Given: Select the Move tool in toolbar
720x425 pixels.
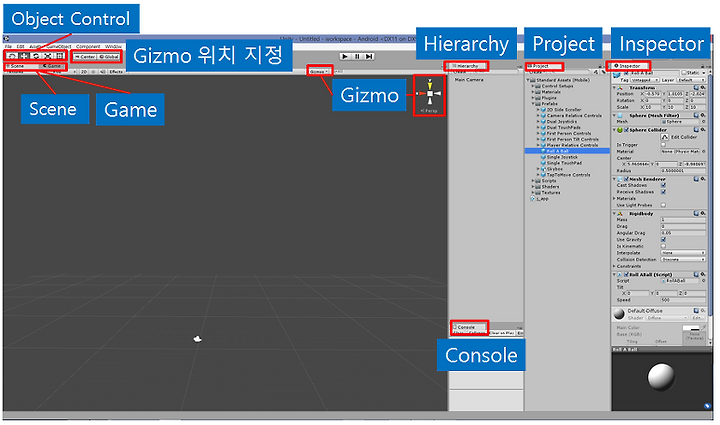Looking at the screenshot, I should tap(24, 56).
